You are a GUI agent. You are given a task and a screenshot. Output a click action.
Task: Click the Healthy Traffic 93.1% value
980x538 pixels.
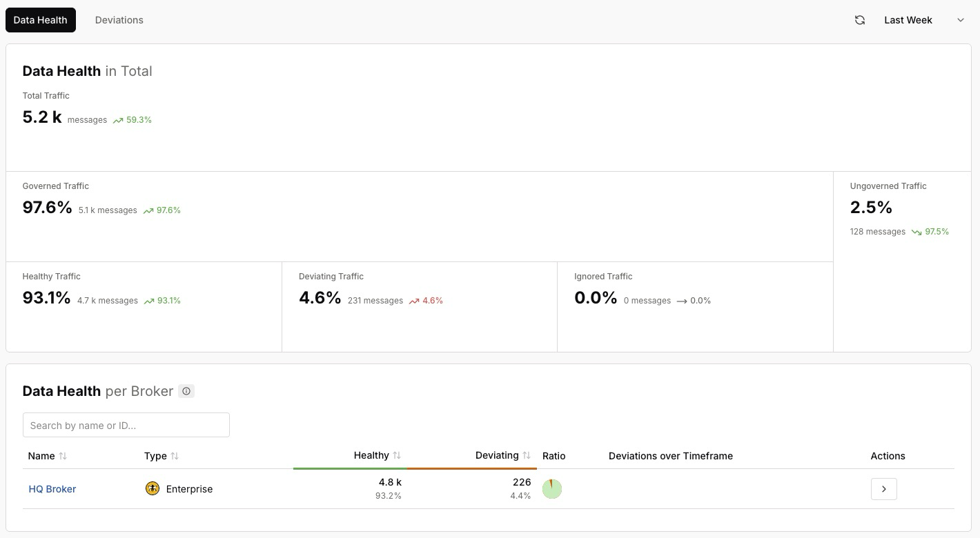pos(47,298)
